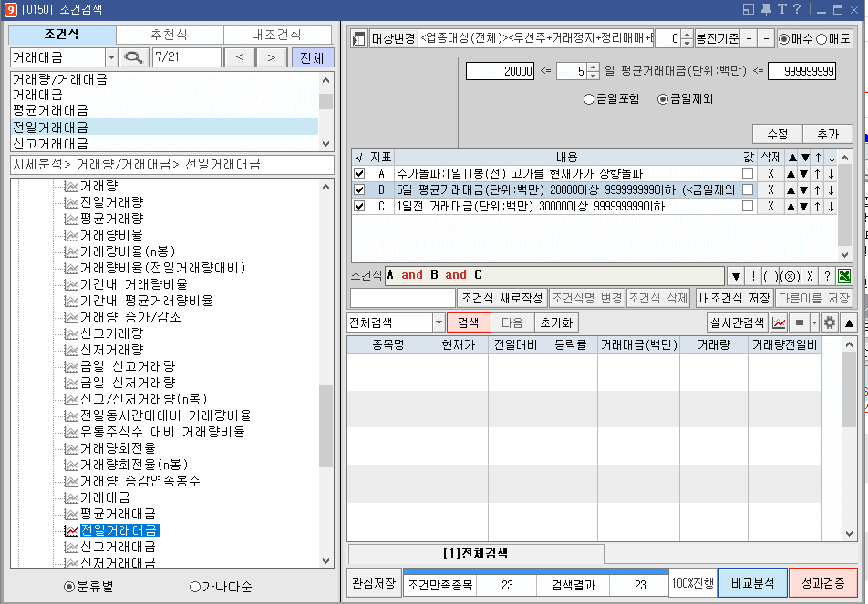Uncheck the checkbox for condition A
The image size is (868, 604).
(359, 174)
